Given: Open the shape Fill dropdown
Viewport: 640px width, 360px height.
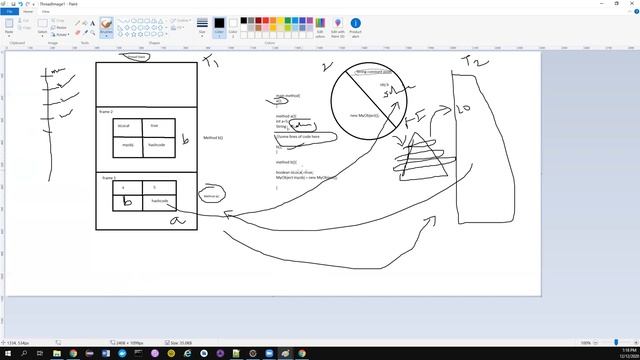Looking at the screenshot, I should (x=177, y=28).
